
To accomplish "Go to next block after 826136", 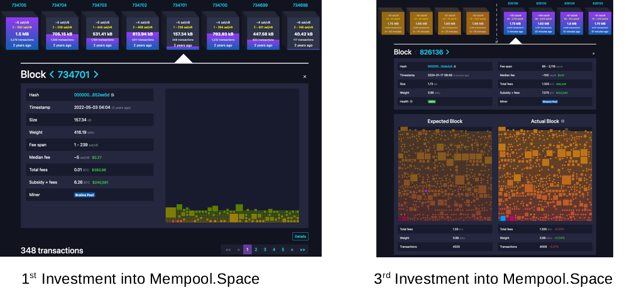I will point(447,52).
